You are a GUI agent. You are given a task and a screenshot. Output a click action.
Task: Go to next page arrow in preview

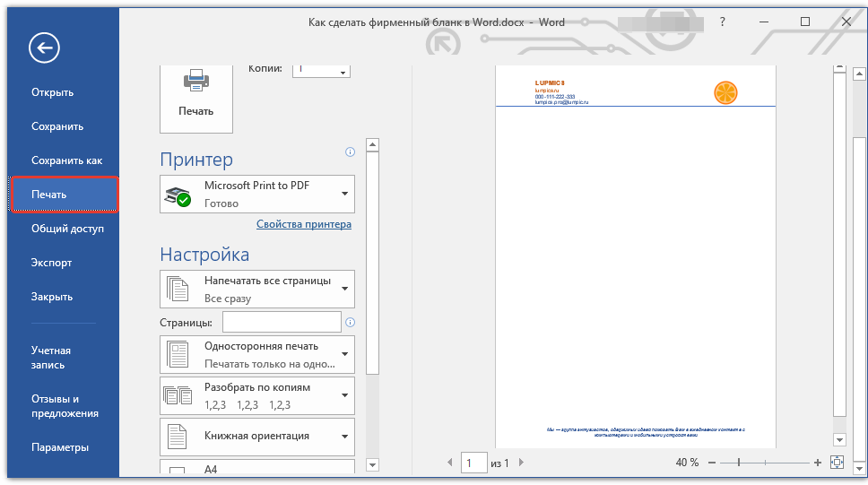tap(521, 462)
